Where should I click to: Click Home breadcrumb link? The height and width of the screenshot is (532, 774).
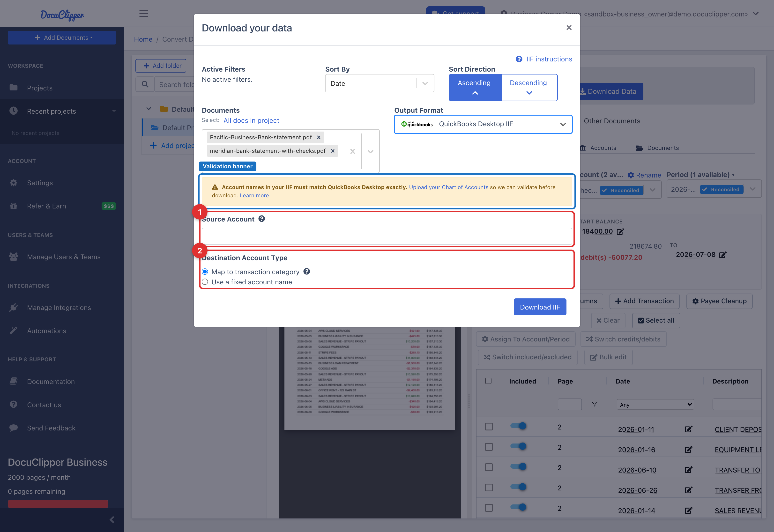[143, 39]
